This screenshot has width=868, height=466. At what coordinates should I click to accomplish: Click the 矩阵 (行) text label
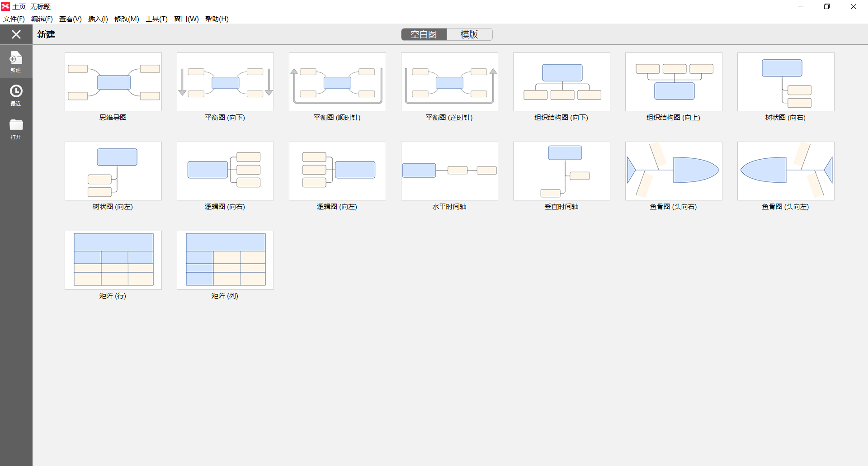coord(113,296)
